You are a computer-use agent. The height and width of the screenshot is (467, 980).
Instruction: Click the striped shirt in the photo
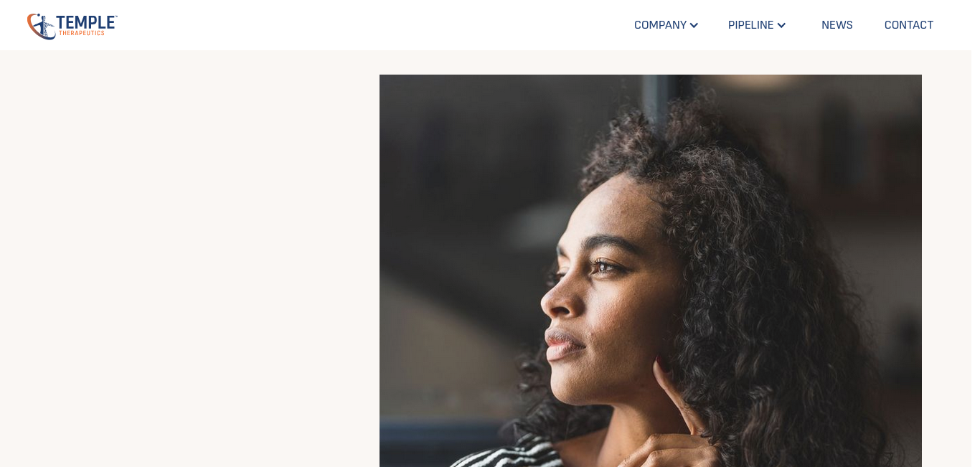tap(502, 452)
